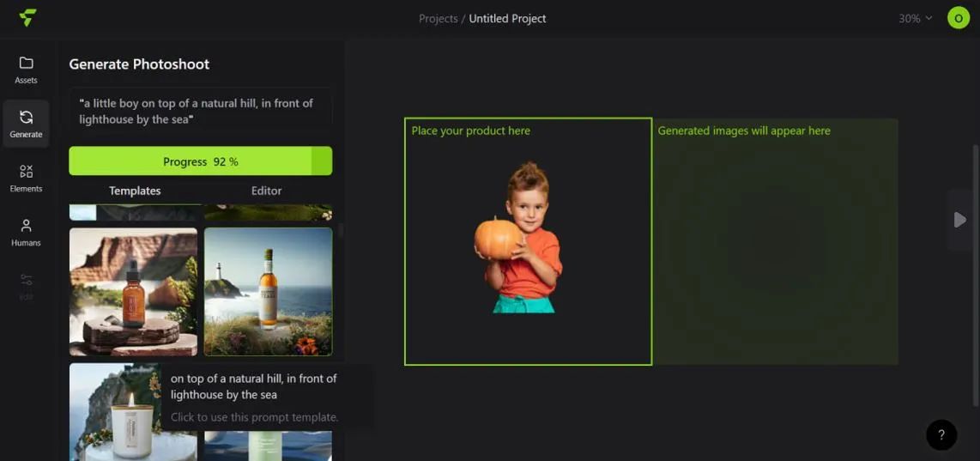Click the Projects breadcrumb link
The width and height of the screenshot is (980, 461).
(x=438, y=18)
